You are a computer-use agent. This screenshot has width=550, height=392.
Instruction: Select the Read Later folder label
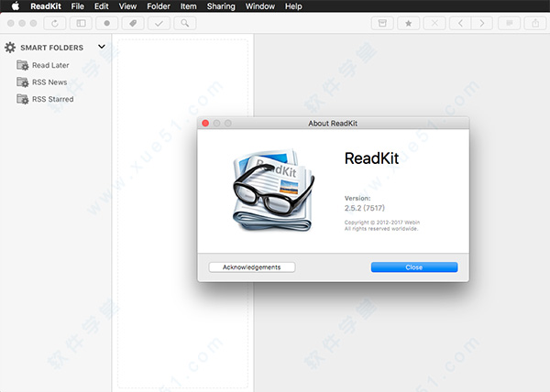50,65
